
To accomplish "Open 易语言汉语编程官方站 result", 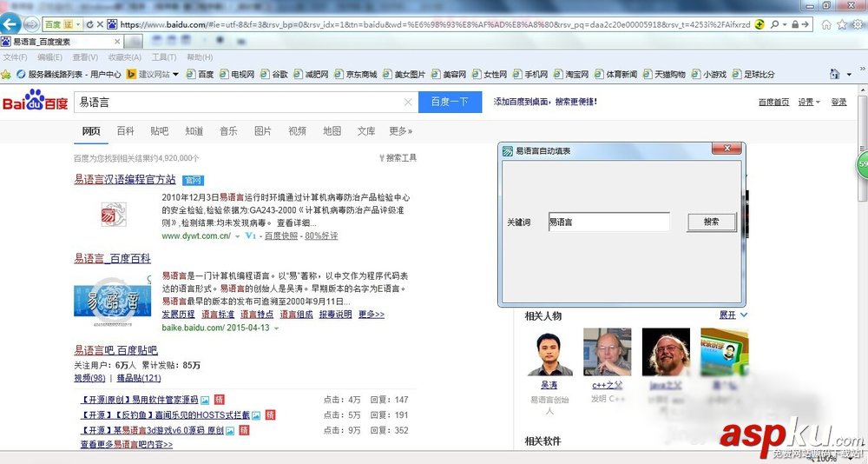I will (125, 179).
